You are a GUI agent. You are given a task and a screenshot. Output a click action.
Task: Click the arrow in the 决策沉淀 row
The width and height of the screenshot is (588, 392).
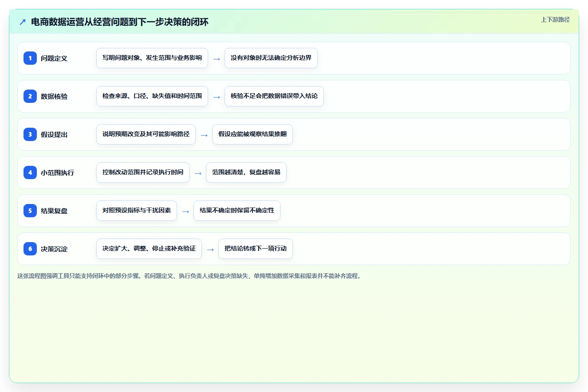click(210, 249)
